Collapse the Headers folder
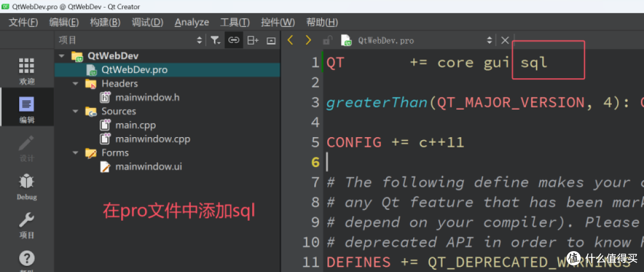Image resolution: width=644 pixels, height=272 pixels. 76,84
